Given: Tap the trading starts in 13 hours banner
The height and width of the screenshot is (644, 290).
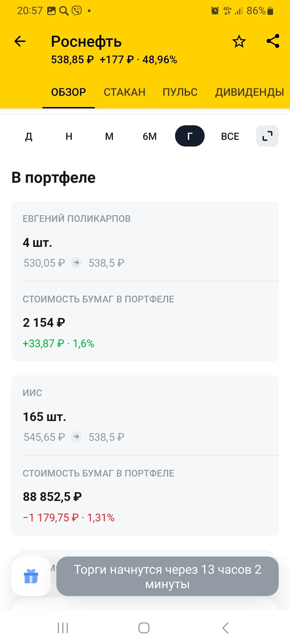Looking at the screenshot, I should click(x=168, y=576).
